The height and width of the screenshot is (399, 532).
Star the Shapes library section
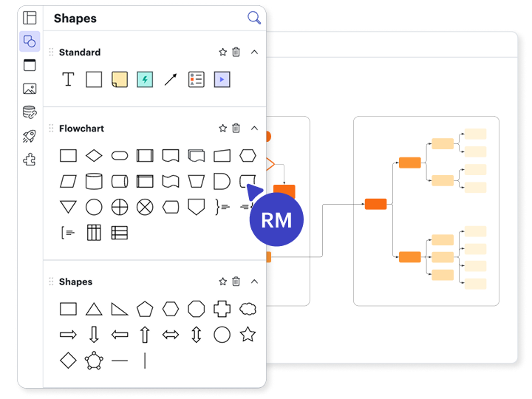pos(222,282)
